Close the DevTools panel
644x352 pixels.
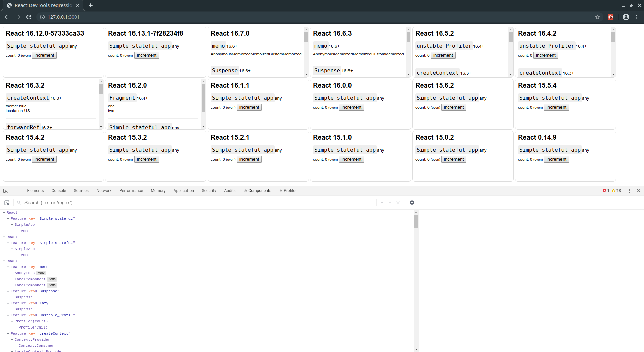pos(639,191)
